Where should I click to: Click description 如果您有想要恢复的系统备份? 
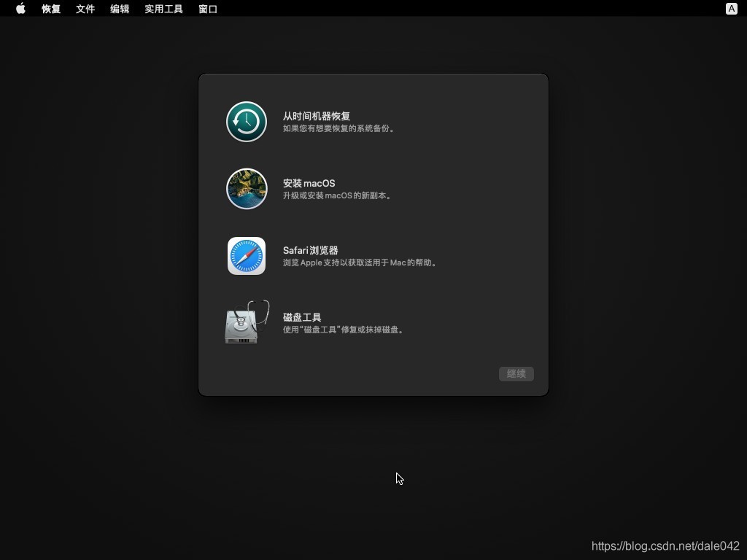tap(338, 128)
